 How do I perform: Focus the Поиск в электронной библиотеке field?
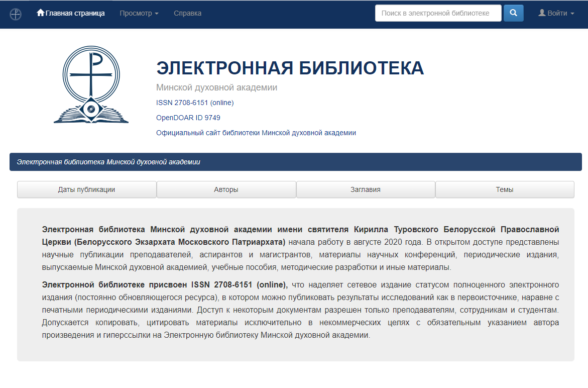(x=438, y=13)
